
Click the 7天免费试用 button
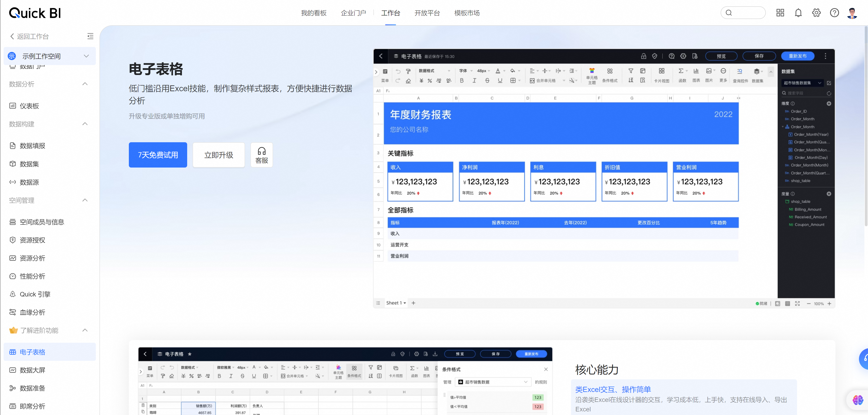(158, 155)
